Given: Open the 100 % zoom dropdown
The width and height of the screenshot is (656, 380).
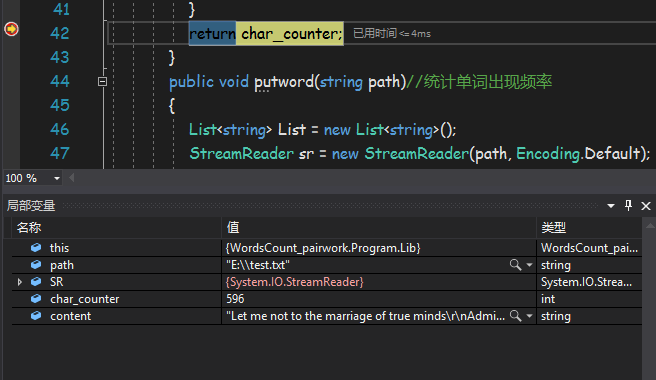Looking at the screenshot, I should [x=57, y=178].
